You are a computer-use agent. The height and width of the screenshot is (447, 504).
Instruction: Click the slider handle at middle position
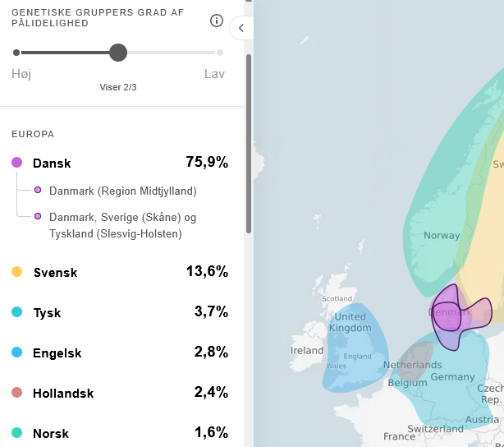click(x=118, y=53)
